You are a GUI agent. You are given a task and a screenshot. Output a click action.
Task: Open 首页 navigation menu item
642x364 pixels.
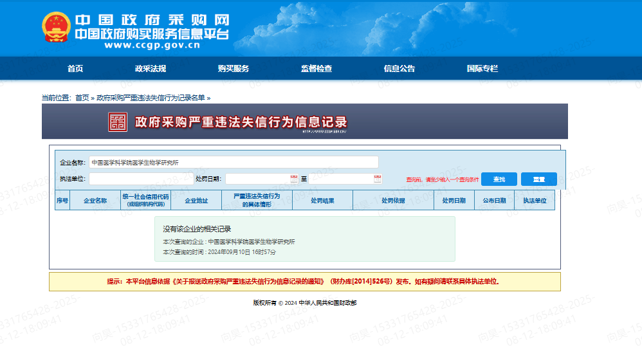tap(75, 68)
